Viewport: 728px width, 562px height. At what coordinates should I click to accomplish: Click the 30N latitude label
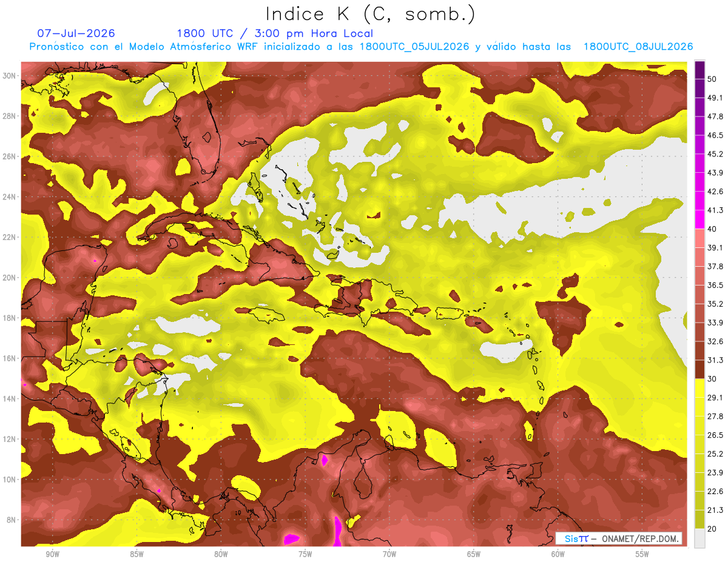coord(10,76)
